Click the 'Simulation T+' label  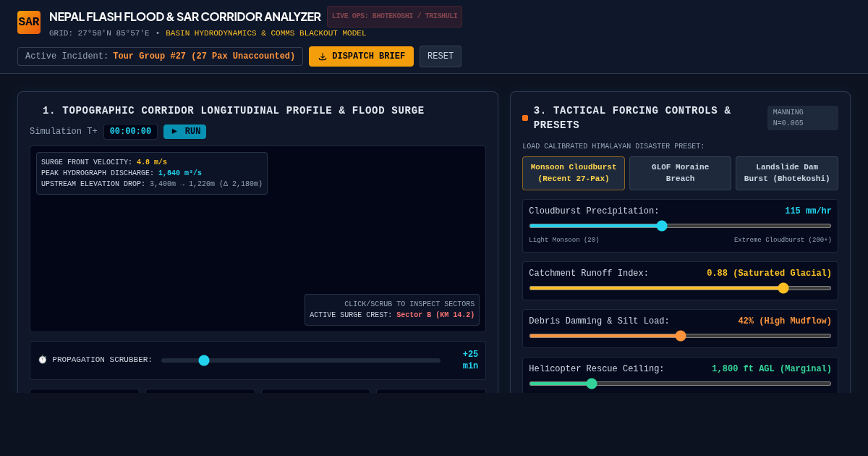point(64,132)
